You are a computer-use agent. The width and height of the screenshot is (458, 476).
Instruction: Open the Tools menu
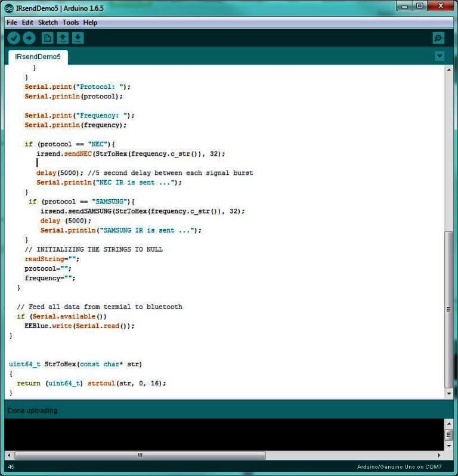[x=70, y=23]
